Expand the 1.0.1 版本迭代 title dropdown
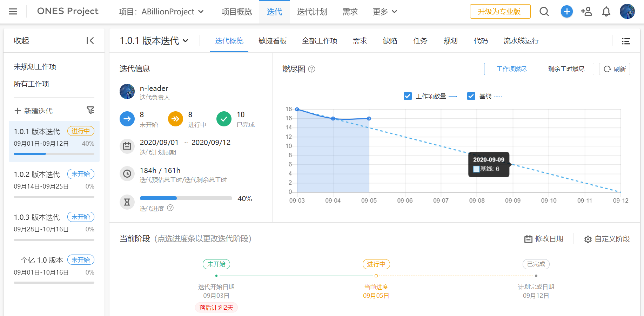644x316 pixels. pyautogui.click(x=186, y=41)
